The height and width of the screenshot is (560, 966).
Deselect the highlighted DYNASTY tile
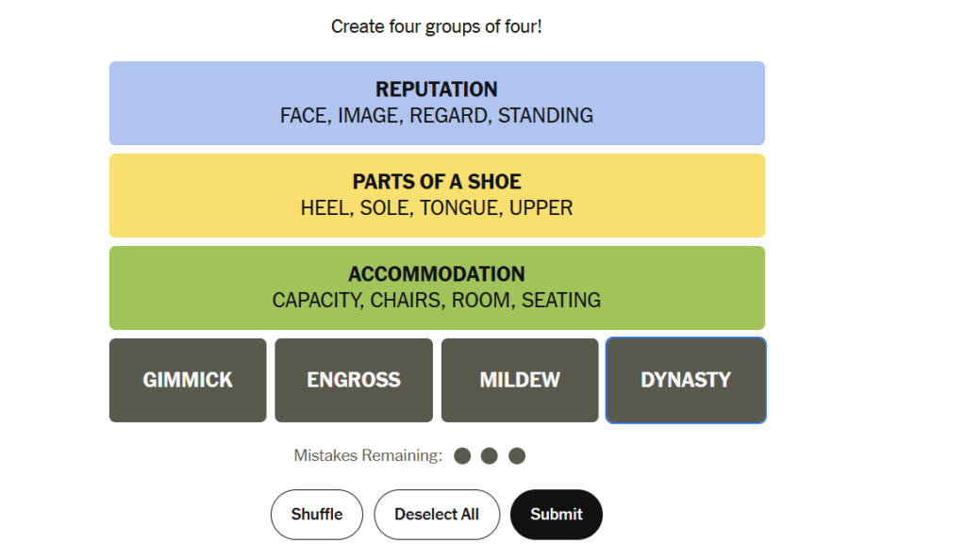click(x=686, y=380)
